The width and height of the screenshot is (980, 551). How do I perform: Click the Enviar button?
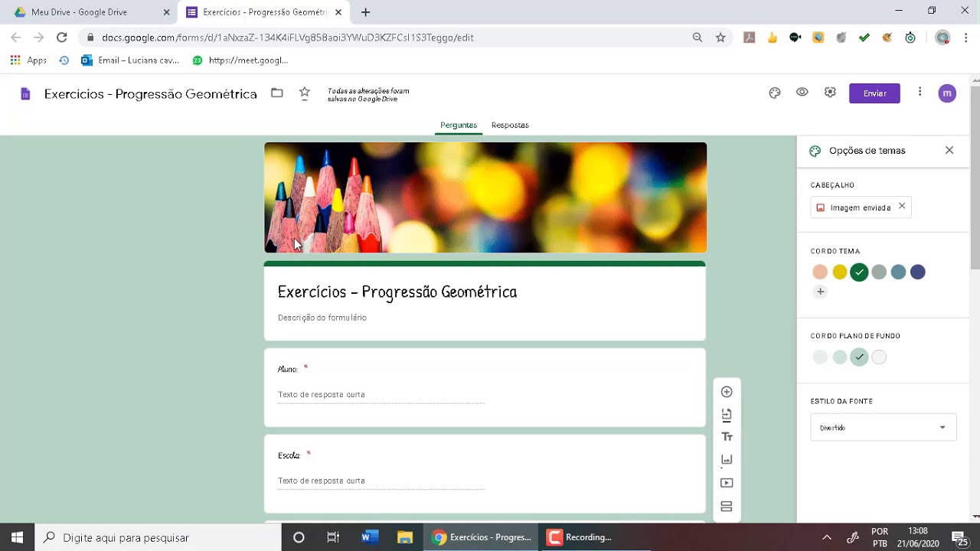point(874,93)
